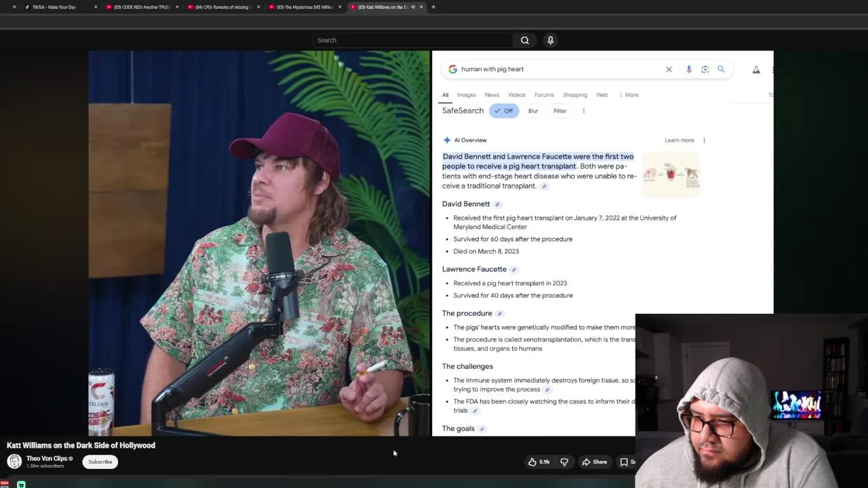Viewport: 868px width, 488px height.
Task: Click source link icon after 'traditional transplant'
Action: [x=544, y=186]
